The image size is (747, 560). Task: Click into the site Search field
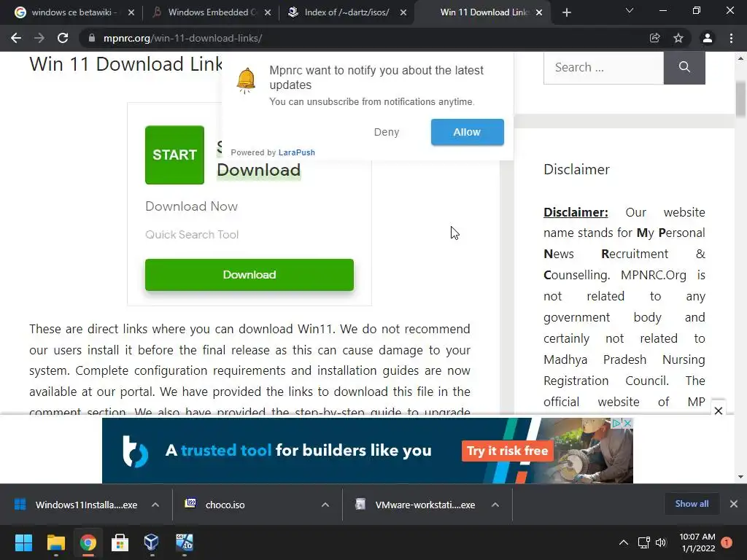coord(603,68)
